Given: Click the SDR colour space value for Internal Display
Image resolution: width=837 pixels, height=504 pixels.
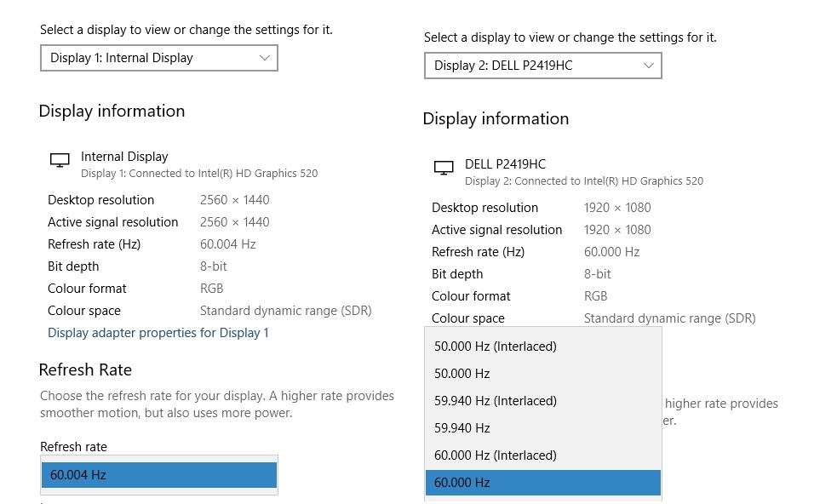Looking at the screenshot, I should (285, 311).
